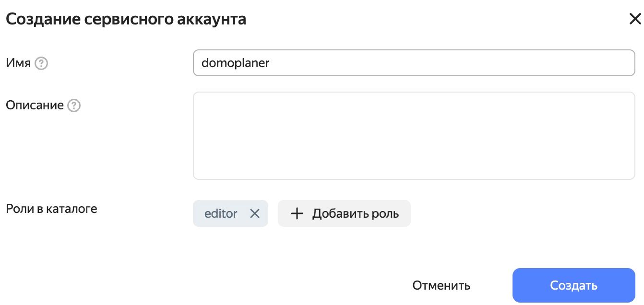644x305 pixels.
Task: Click the word editor inside the role chip
Action: (221, 213)
